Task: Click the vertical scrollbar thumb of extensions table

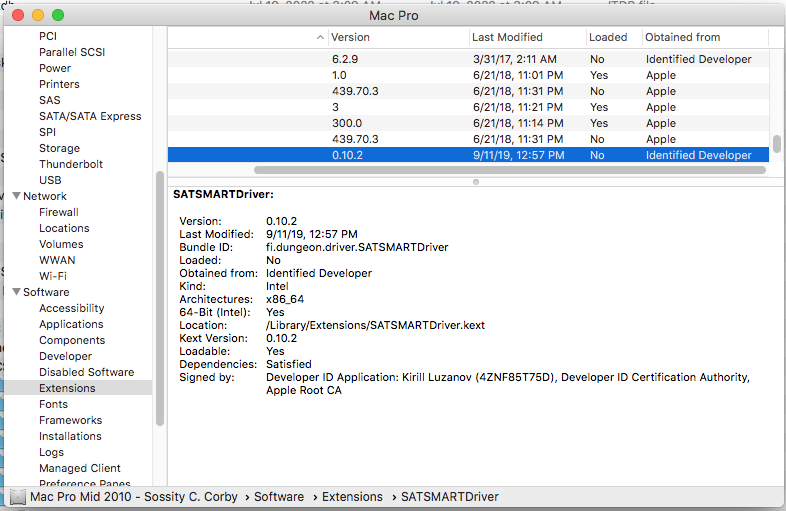Action: point(776,144)
